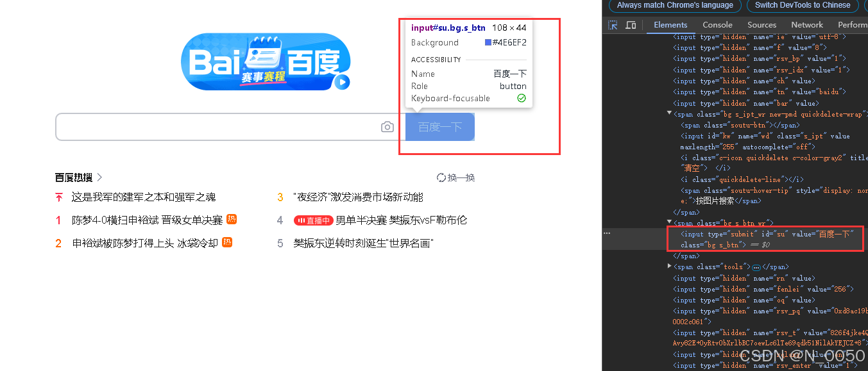Image resolution: width=868 pixels, height=371 pixels.
Task: Select the span class="soutu-btn" DOM line
Action: [740, 125]
